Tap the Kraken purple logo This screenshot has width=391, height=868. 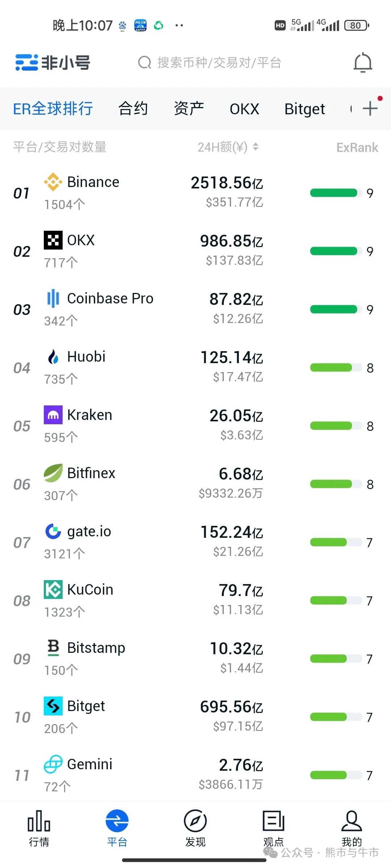pos(53,415)
